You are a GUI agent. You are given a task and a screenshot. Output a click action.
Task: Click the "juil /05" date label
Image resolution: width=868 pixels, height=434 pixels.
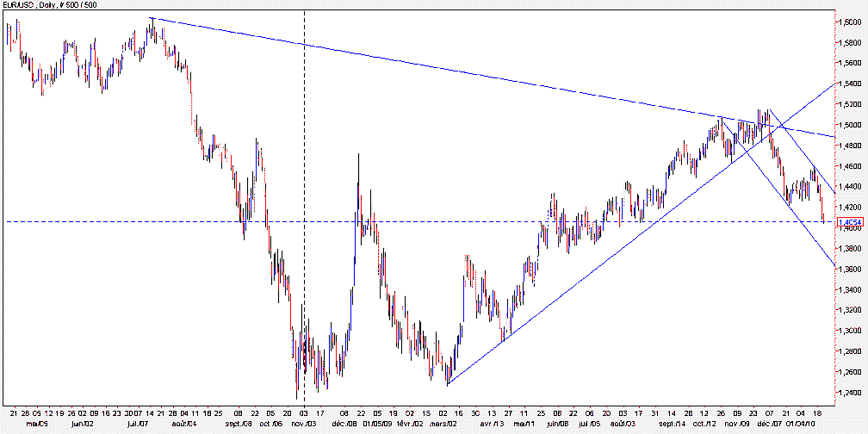click(x=590, y=424)
